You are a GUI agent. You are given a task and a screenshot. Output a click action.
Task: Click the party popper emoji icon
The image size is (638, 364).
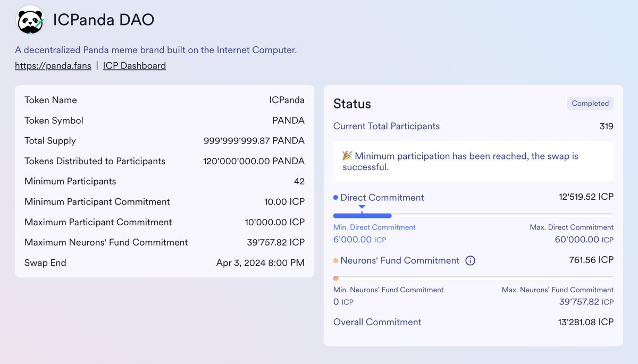(x=347, y=156)
